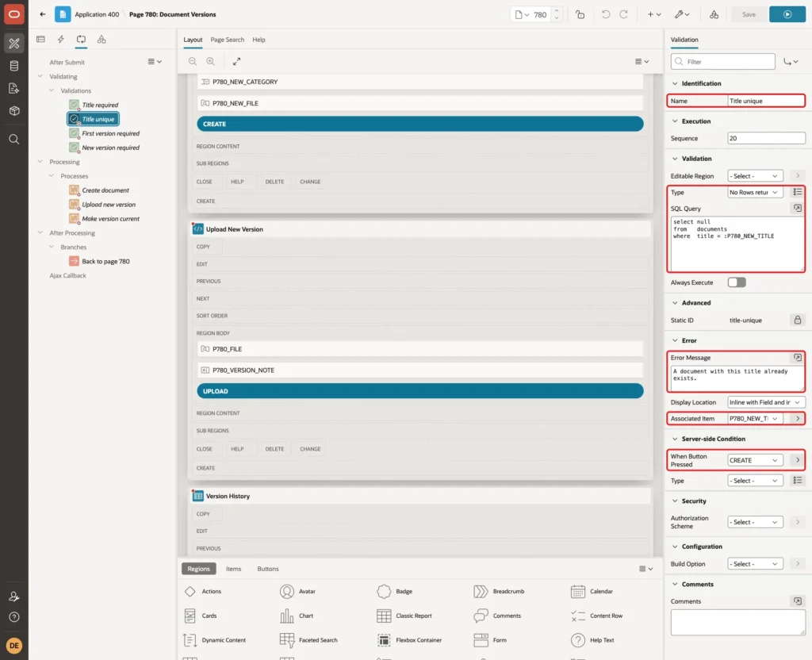
Task: Zoom out the layout view
Action: coord(193,61)
